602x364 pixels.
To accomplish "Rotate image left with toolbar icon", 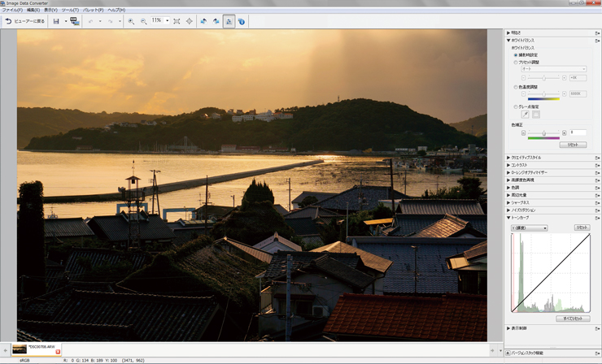I will 203,21.
